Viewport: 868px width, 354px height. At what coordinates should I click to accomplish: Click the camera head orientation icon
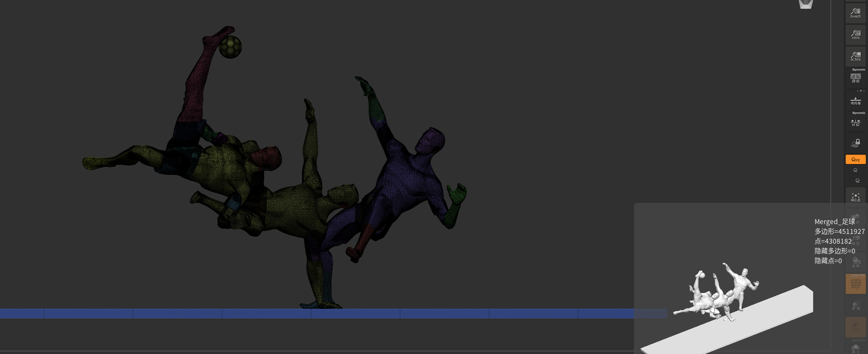coord(806,4)
